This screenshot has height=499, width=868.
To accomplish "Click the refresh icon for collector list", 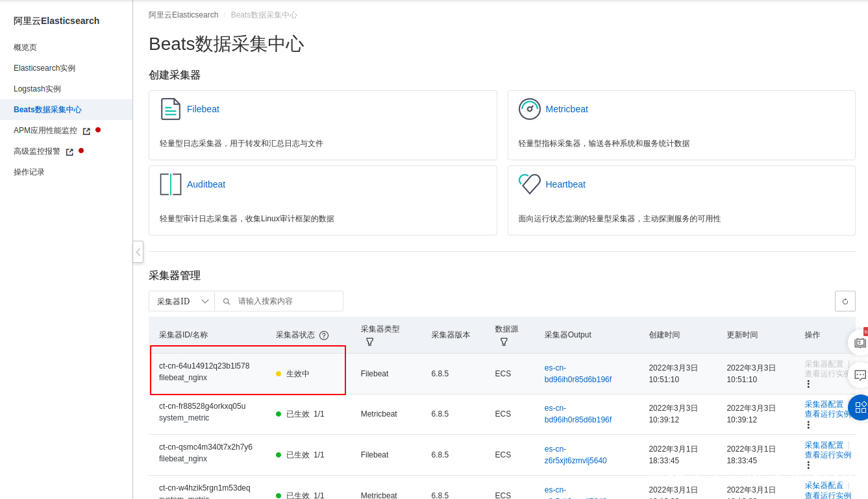I will pyautogui.click(x=845, y=301).
